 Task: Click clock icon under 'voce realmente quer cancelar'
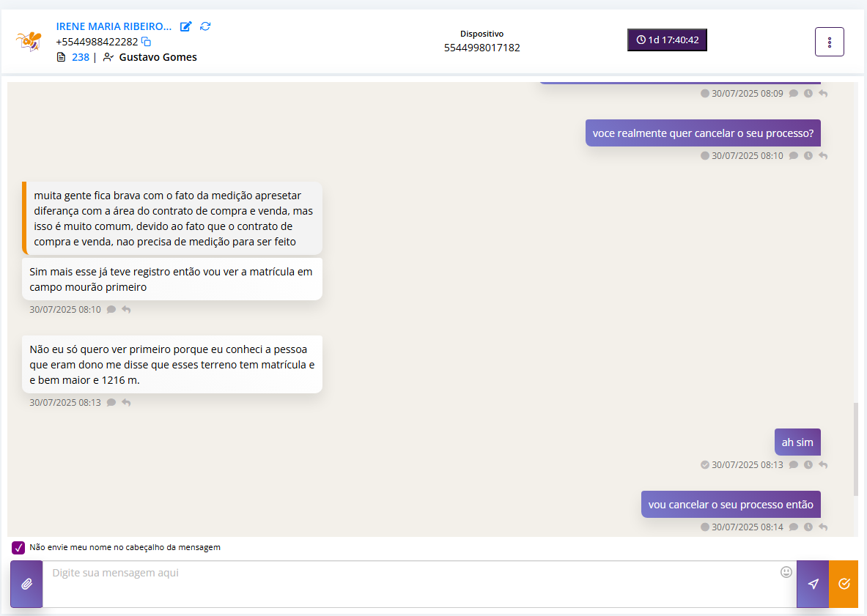pos(808,156)
